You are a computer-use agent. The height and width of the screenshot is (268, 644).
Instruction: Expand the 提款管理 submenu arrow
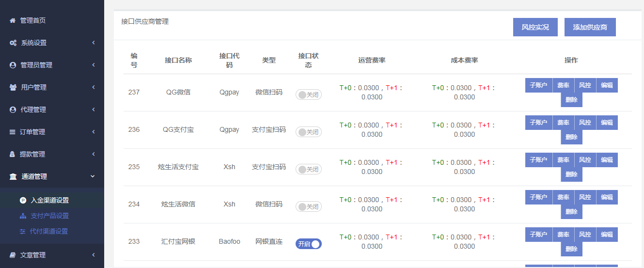(93, 155)
